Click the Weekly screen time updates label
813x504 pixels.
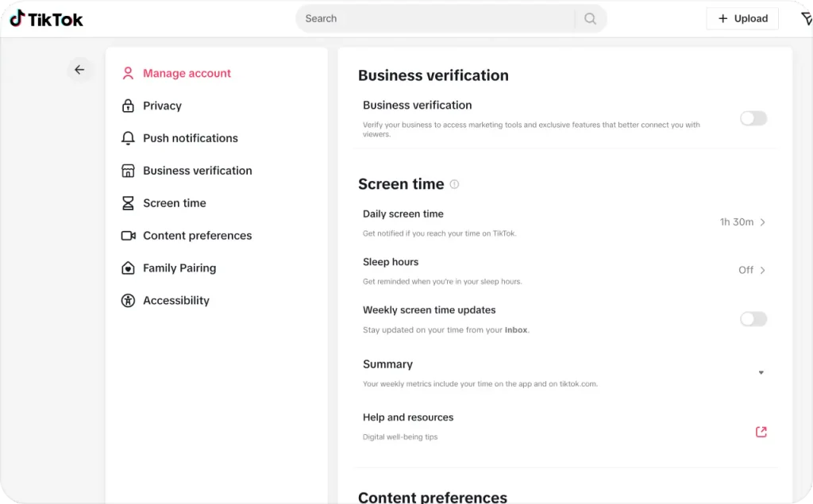click(430, 310)
